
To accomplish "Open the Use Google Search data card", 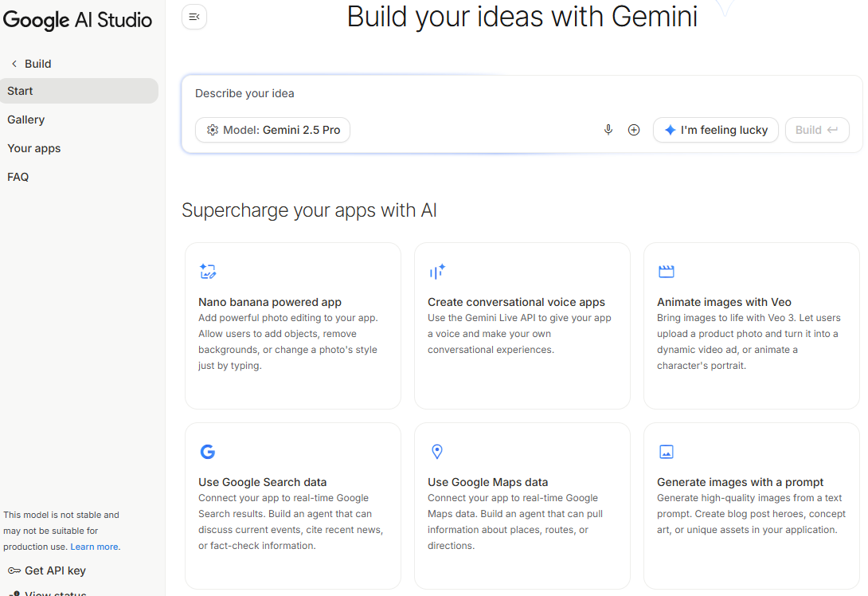I will (x=293, y=506).
